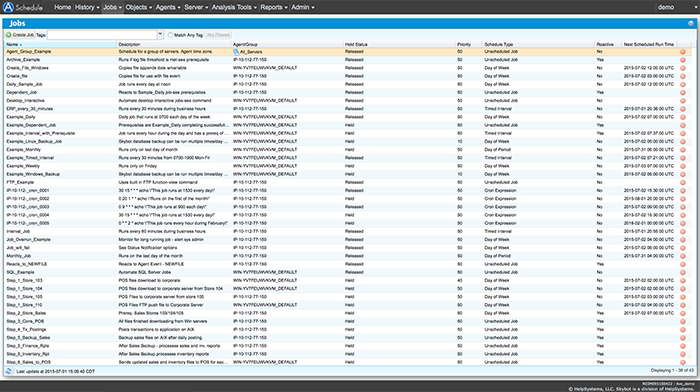Open the History menu
700x392 pixels.
87,7
